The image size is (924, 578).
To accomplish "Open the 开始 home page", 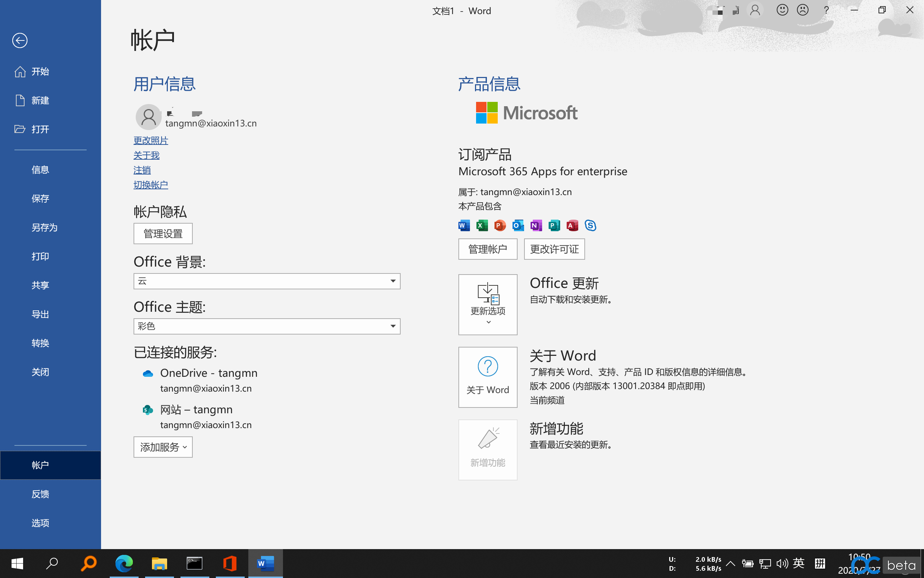I will (51, 72).
